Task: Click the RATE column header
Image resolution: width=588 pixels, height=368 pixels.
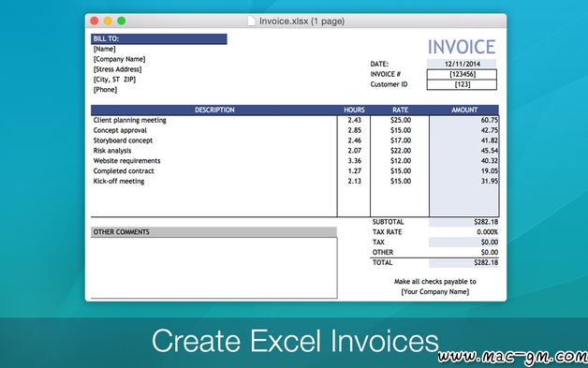Action: [x=400, y=110]
